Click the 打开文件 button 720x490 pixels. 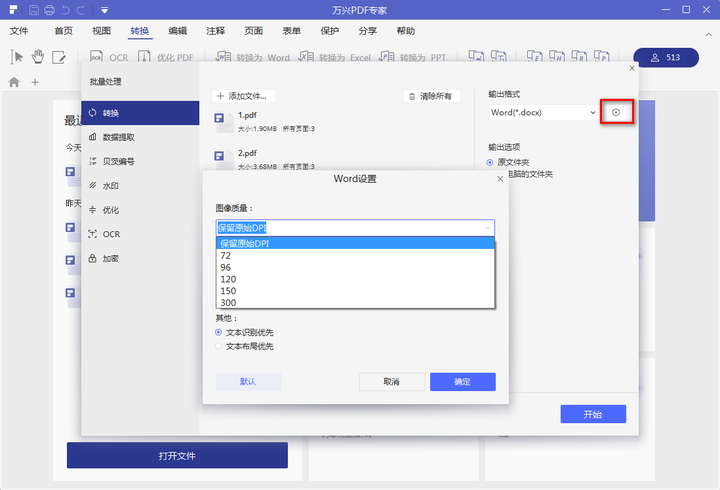pyautogui.click(x=177, y=456)
